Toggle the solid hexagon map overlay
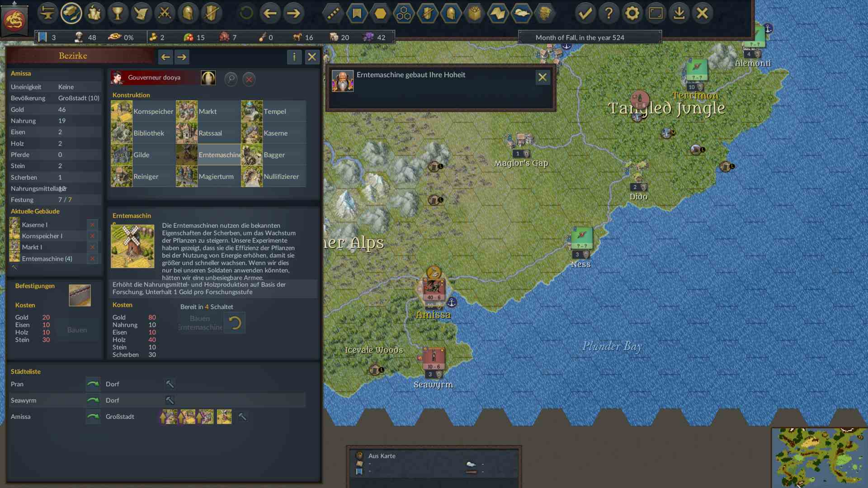 [x=380, y=14]
